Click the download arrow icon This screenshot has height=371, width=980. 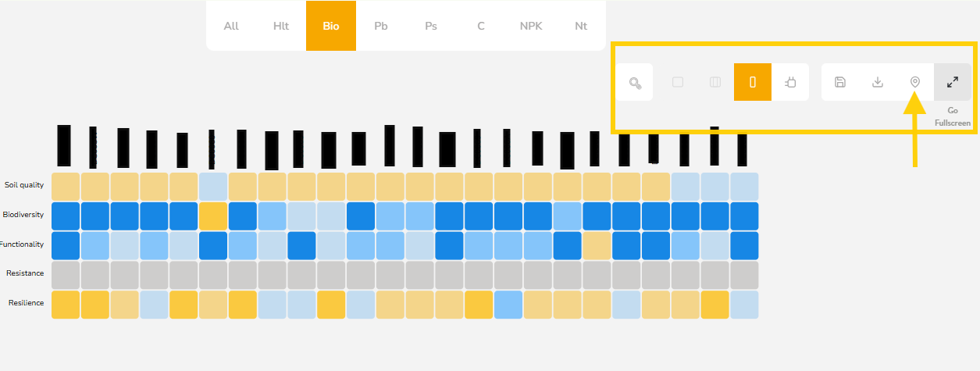(878, 82)
